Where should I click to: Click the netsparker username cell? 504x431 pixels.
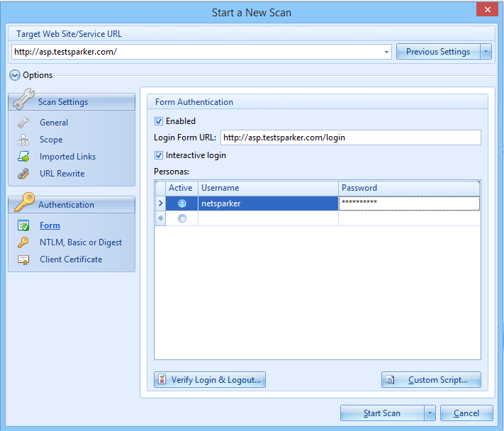[x=268, y=203]
